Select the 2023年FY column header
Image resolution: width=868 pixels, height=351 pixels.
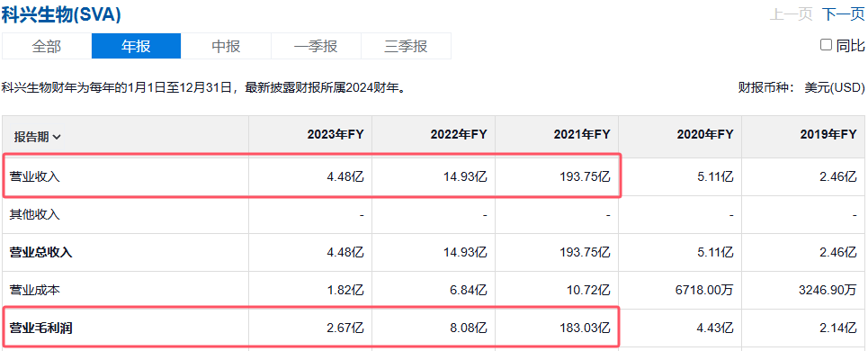tap(336, 134)
